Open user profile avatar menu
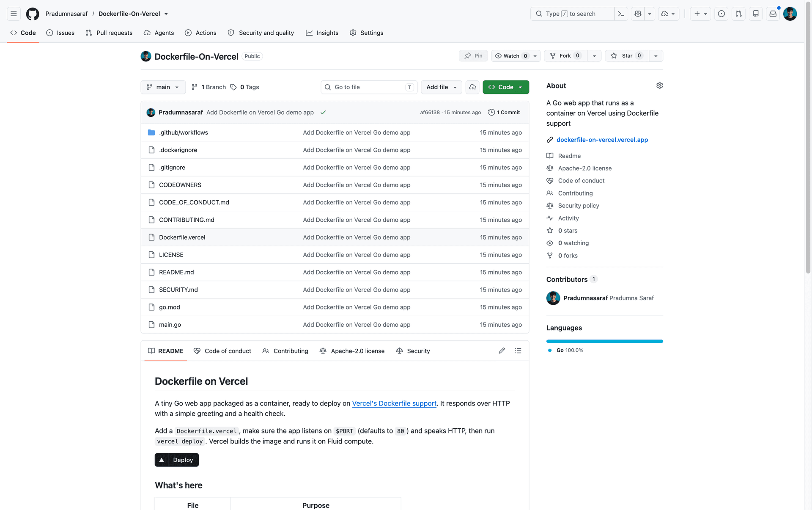812x510 pixels. (790, 14)
